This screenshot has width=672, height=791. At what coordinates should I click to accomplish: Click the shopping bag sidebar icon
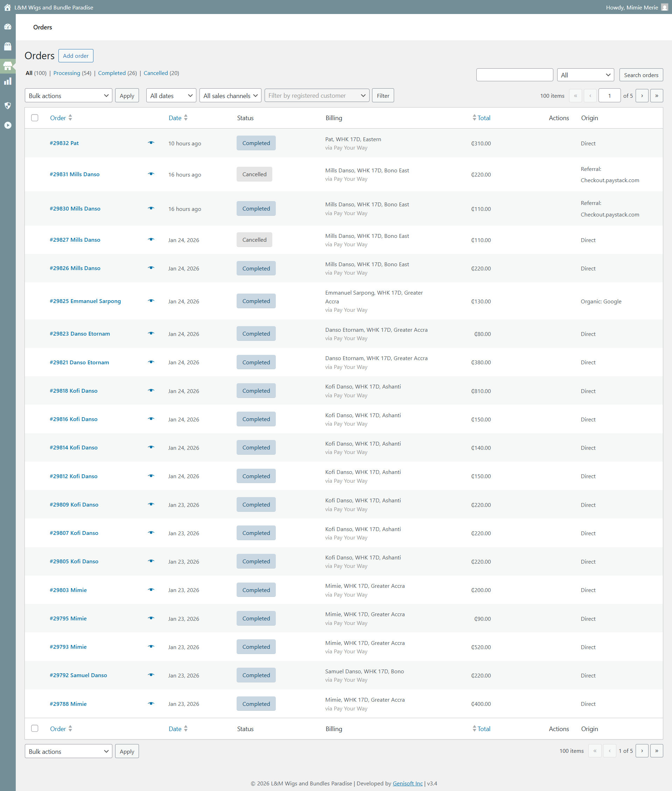click(x=8, y=47)
